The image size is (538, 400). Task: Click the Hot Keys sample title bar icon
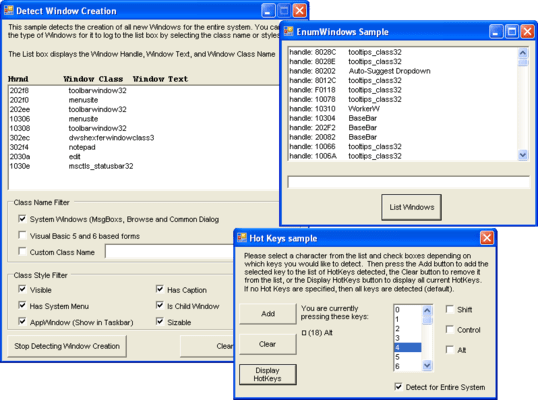click(x=242, y=238)
